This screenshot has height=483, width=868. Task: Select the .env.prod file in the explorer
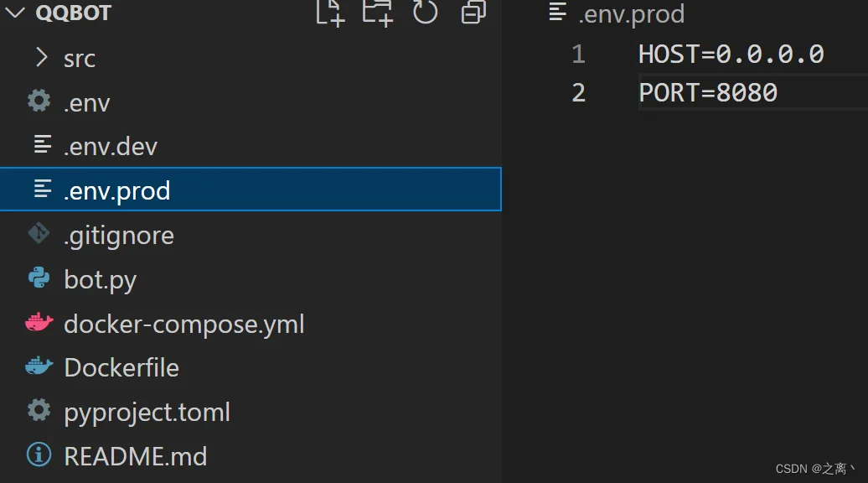pyautogui.click(x=251, y=190)
